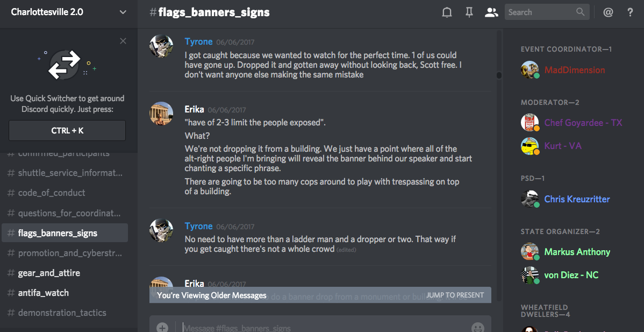Open the code_of_conduct channel
This screenshot has height=332, width=644.
[x=52, y=193]
